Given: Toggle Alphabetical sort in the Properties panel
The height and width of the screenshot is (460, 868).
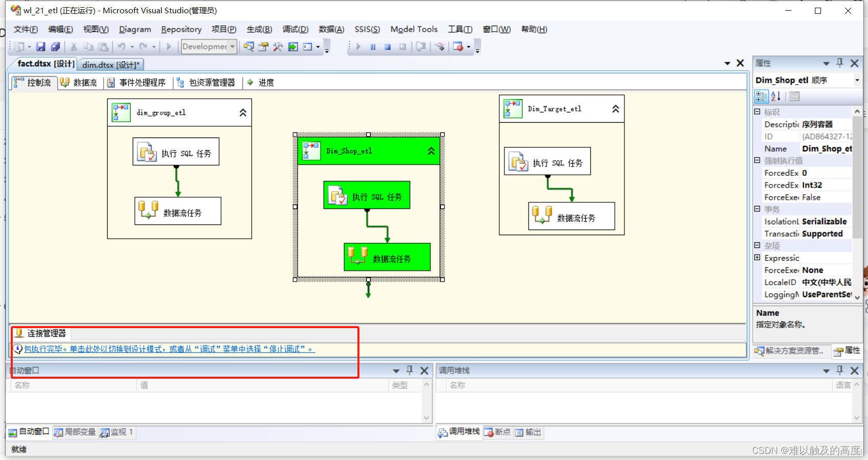Looking at the screenshot, I should click(776, 96).
